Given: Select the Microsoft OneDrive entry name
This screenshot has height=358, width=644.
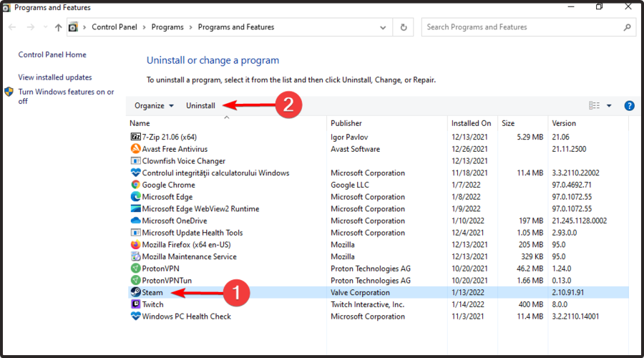Looking at the screenshot, I should click(x=175, y=221).
